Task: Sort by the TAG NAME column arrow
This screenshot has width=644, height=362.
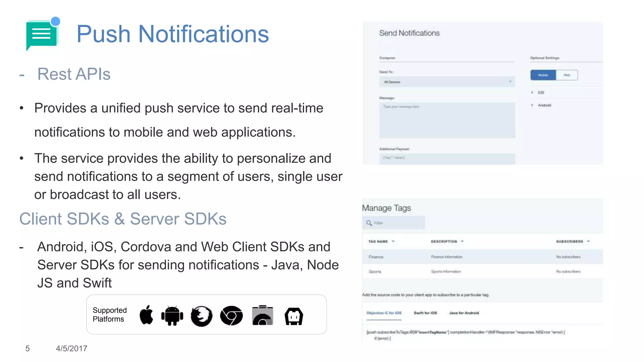Action: 393,241
